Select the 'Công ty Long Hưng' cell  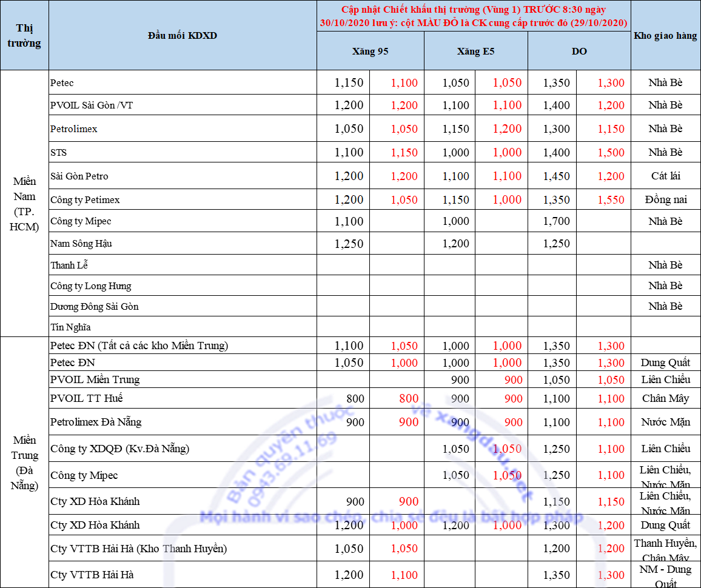[x=183, y=285]
